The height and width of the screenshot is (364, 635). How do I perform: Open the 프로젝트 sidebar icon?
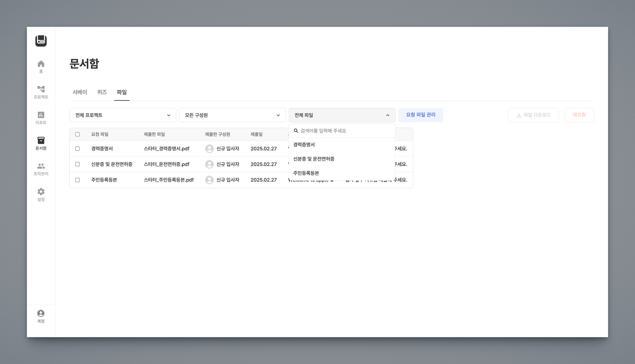click(x=41, y=89)
